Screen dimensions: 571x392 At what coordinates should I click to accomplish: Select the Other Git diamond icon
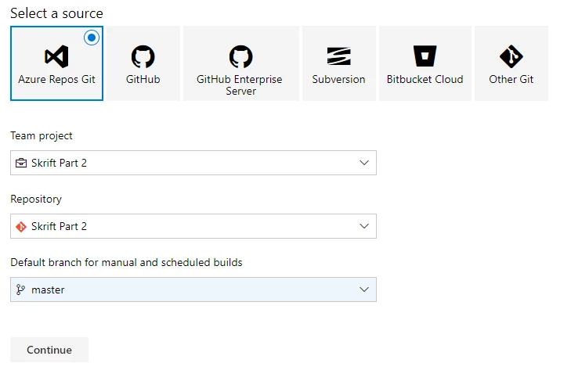pos(511,56)
